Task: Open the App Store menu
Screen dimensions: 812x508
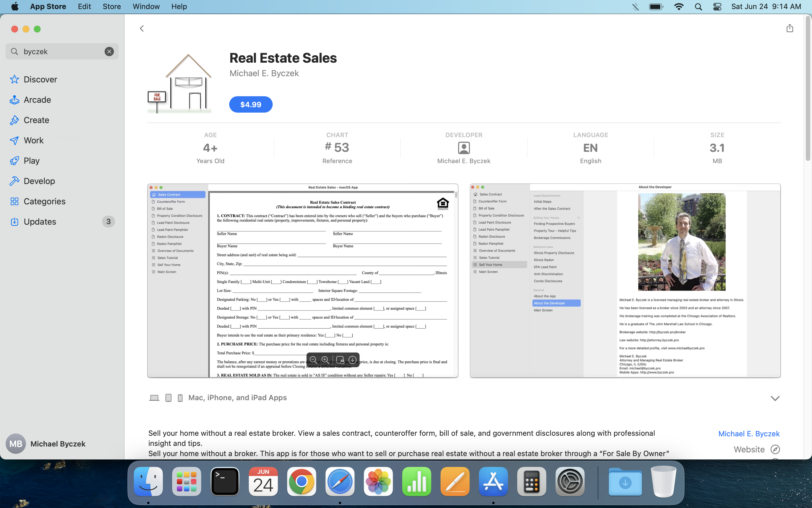Action: pyautogui.click(x=48, y=6)
